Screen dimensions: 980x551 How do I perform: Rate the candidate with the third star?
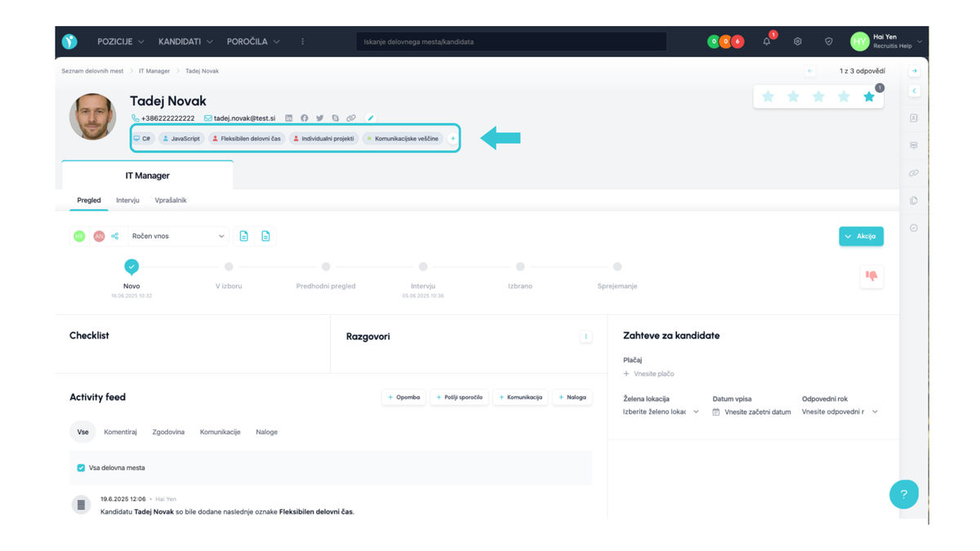coord(818,96)
